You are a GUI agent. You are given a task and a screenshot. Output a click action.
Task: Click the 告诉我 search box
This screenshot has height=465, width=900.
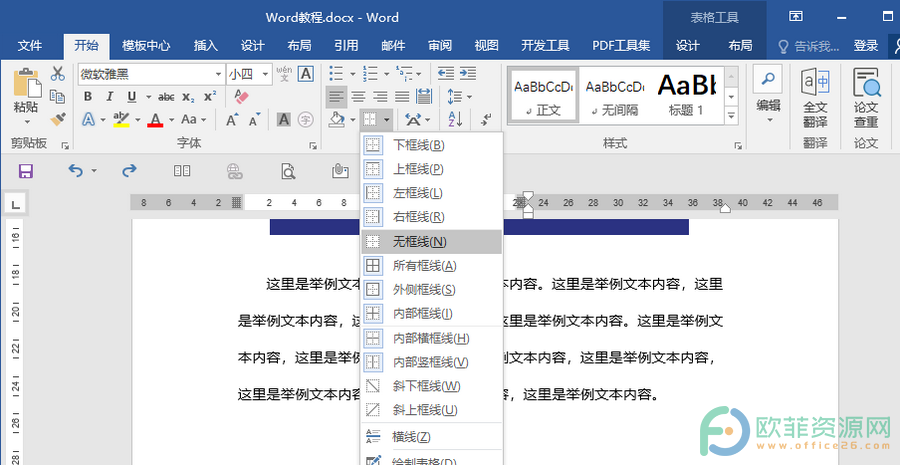point(808,46)
